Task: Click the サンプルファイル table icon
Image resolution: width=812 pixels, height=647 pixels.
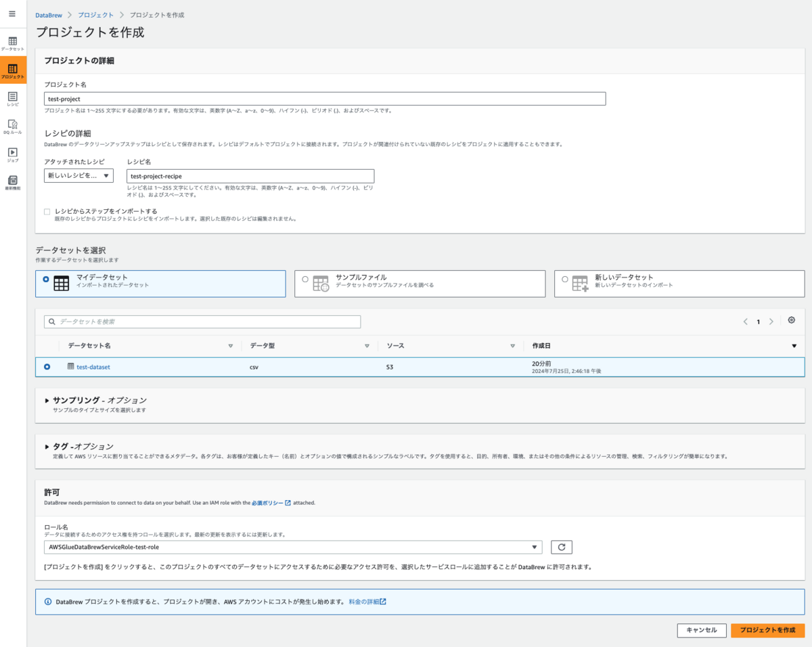Action: (321, 284)
